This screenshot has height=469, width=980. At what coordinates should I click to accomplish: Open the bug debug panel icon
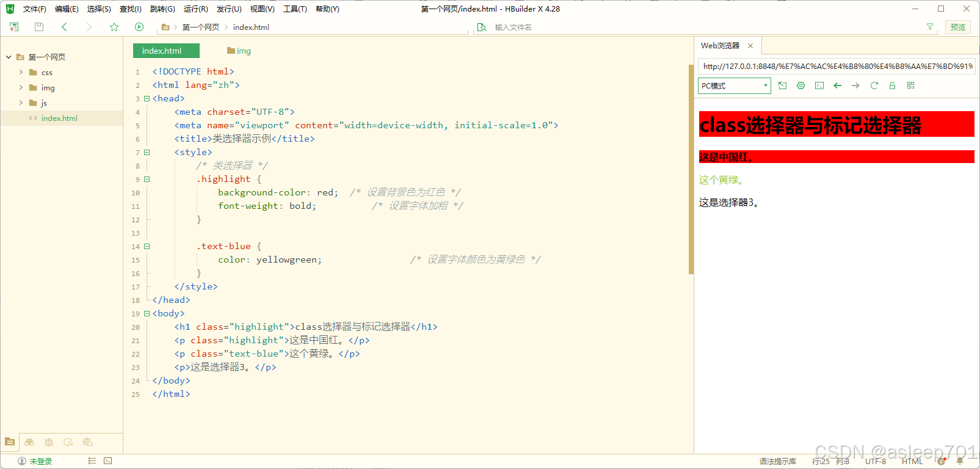point(49,442)
